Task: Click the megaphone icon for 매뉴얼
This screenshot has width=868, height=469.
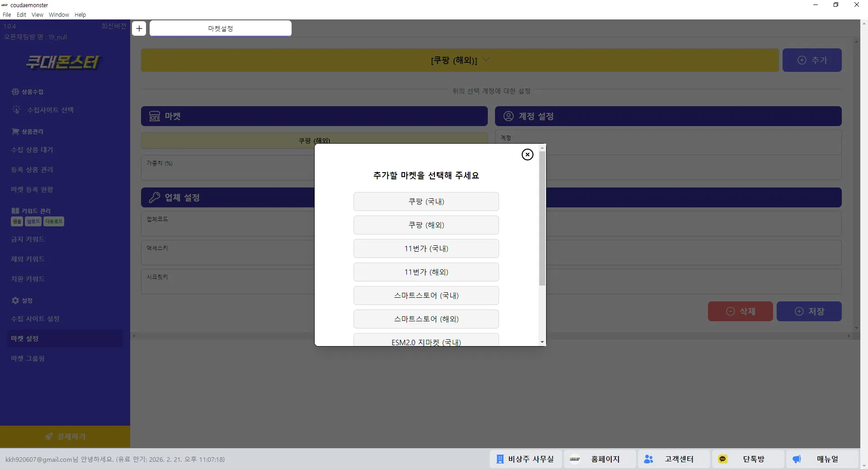Action: point(797,459)
